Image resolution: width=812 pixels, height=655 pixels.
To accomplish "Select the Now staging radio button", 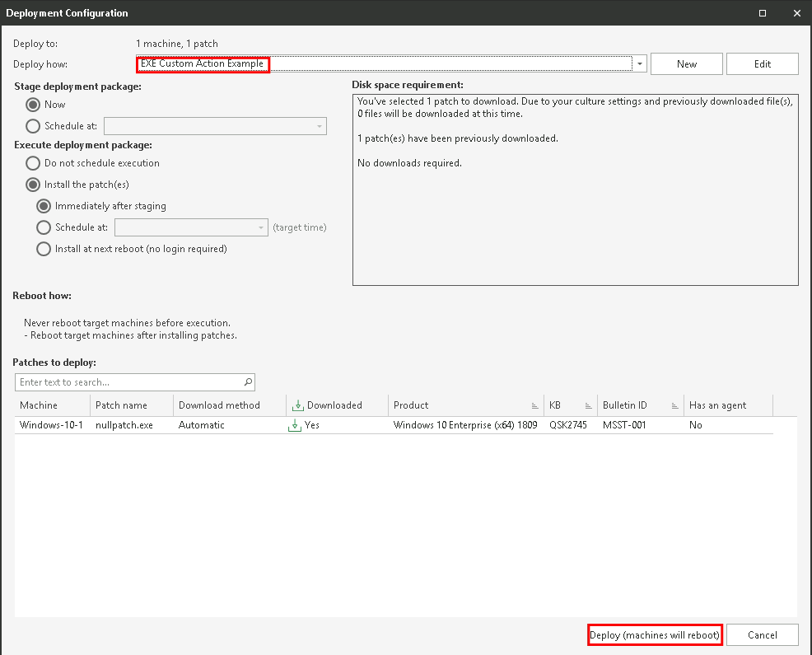I will coord(31,105).
